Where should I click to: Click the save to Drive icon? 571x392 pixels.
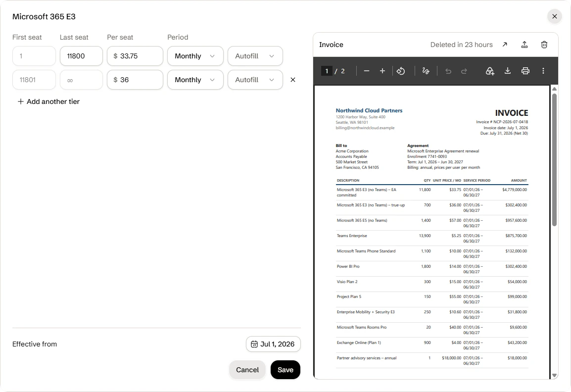490,71
